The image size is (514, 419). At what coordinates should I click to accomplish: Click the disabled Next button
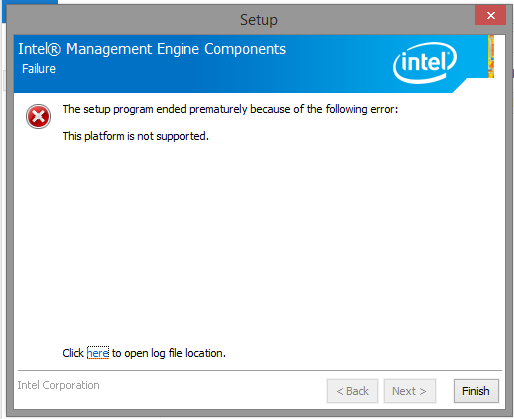(x=409, y=391)
